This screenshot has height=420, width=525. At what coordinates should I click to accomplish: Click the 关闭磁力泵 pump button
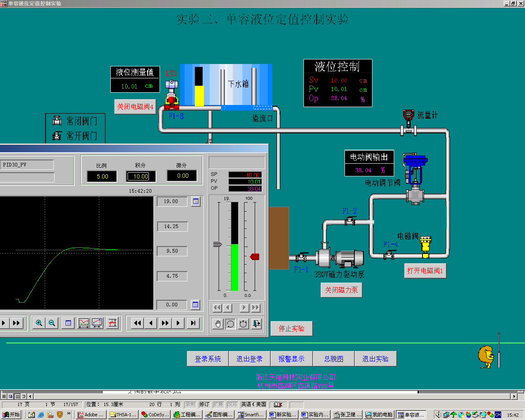(341, 290)
